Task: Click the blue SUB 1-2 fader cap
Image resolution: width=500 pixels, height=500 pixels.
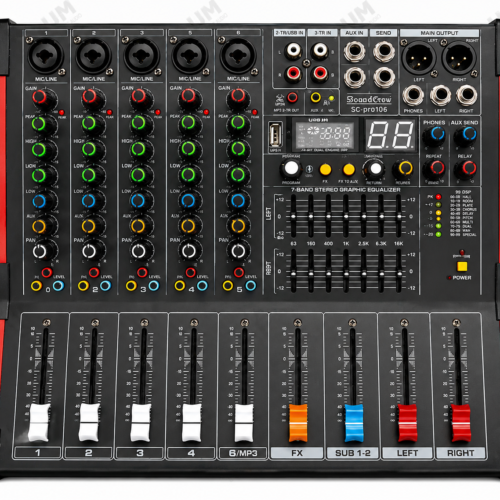Action: click(354, 423)
